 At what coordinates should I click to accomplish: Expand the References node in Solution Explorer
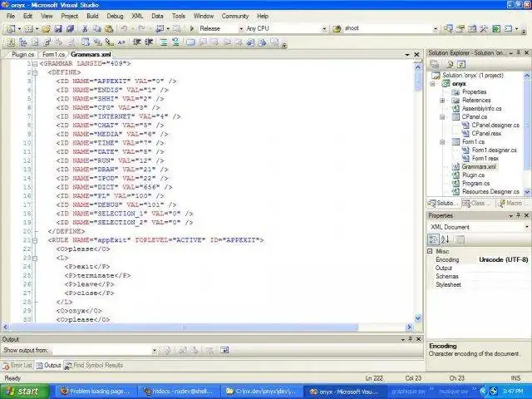tap(442, 101)
